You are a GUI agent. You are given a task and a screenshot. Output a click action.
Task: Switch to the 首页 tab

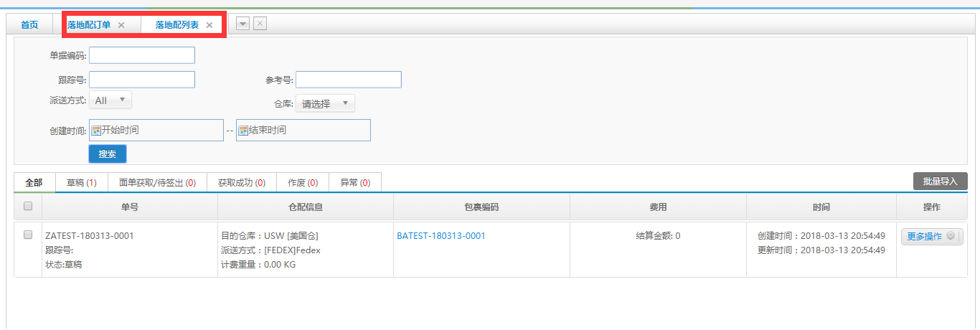click(x=29, y=25)
